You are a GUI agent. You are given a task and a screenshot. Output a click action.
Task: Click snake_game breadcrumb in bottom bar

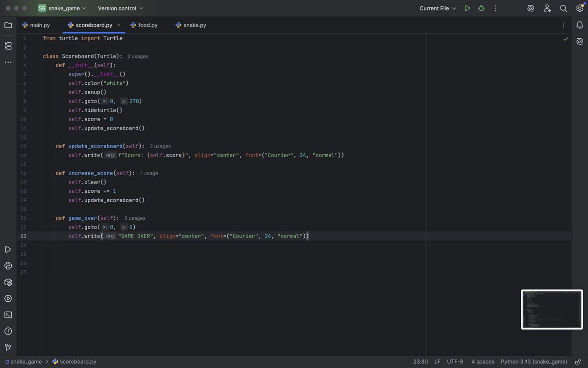tap(24, 362)
